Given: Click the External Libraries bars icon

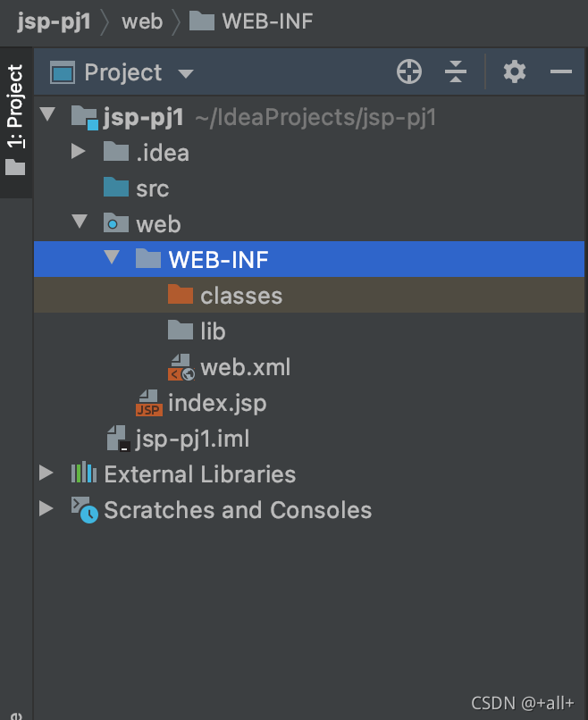Looking at the screenshot, I should coord(84,473).
